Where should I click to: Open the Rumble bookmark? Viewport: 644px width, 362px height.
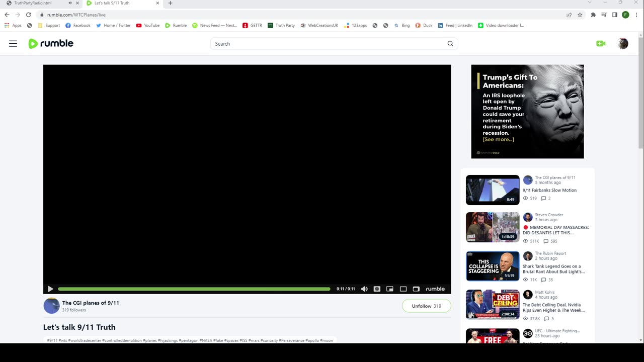pos(176,26)
